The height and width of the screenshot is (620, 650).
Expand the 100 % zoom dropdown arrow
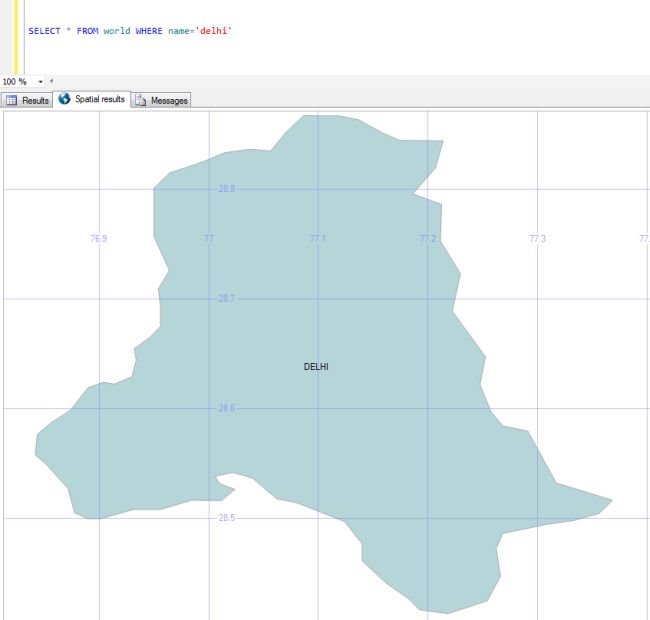[x=41, y=81]
